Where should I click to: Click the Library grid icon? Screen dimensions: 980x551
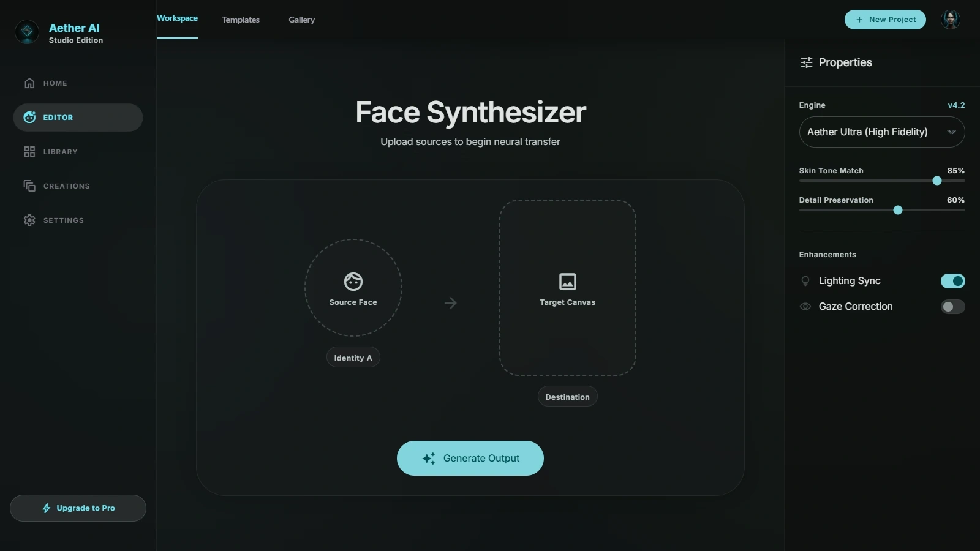click(29, 152)
